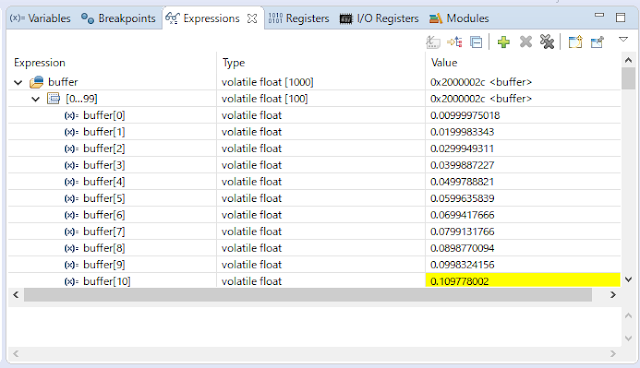Click the detail pane's scroll-down arrow
This screenshot has height=368, width=640.
click(x=629, y=338)
